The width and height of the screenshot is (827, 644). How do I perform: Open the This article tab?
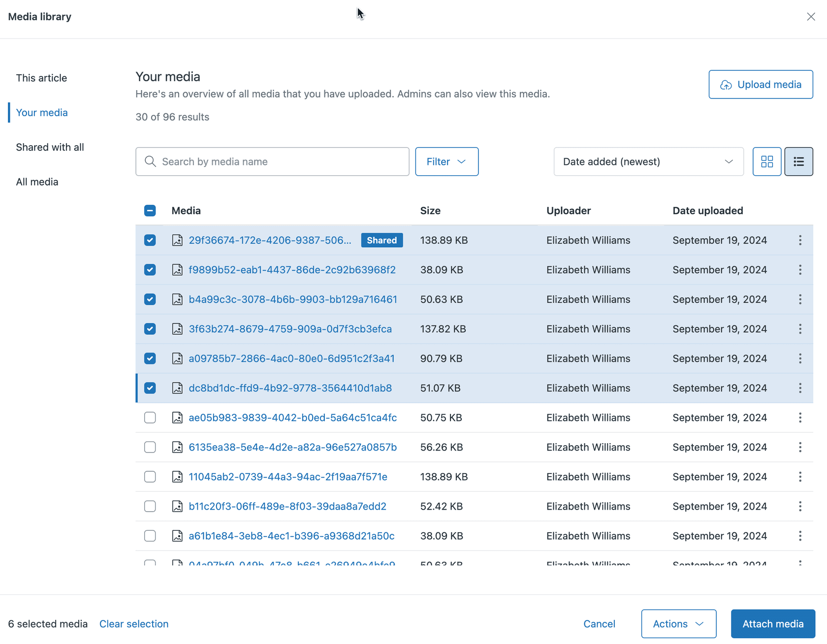pyautogui.click(x=41, y=78)
